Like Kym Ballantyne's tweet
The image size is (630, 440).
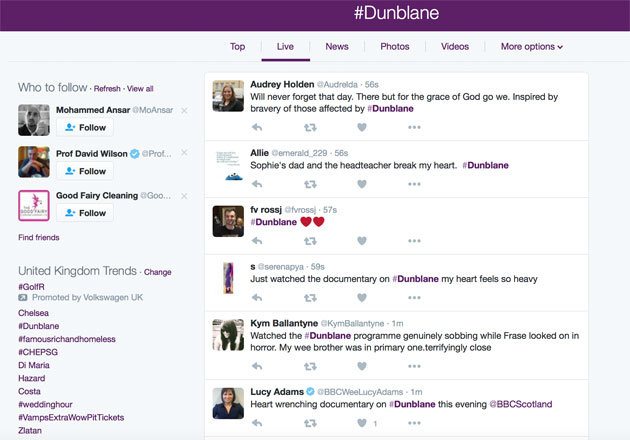click(362, 366)
